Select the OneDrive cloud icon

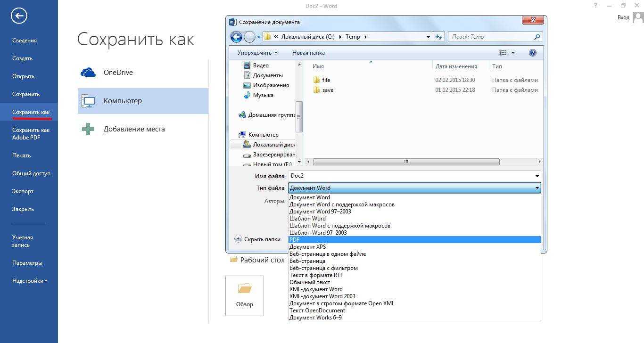pos(88,73)
